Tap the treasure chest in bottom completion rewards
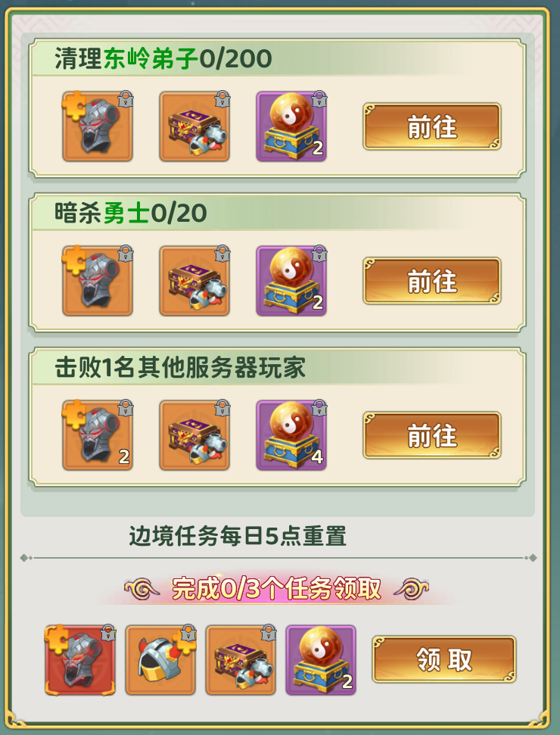This screenshot has height=735, width=560. pos(241,660)
